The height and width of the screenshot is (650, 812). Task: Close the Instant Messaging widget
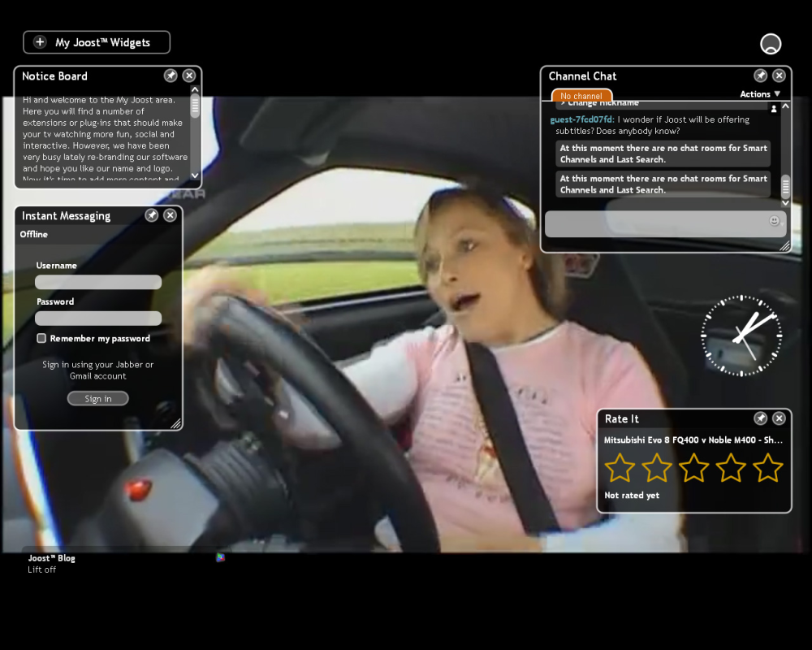[170, 215]
